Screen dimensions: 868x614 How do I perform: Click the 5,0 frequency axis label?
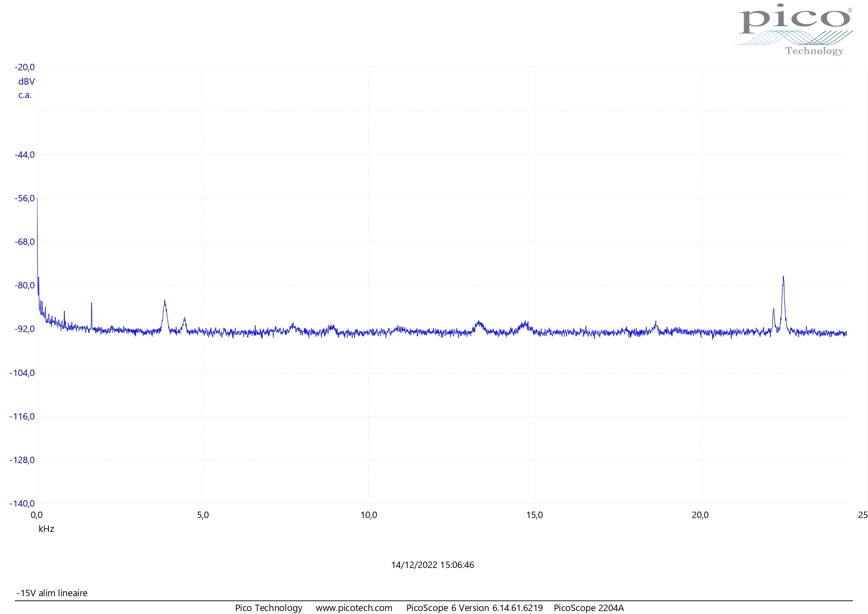point(203,515)
